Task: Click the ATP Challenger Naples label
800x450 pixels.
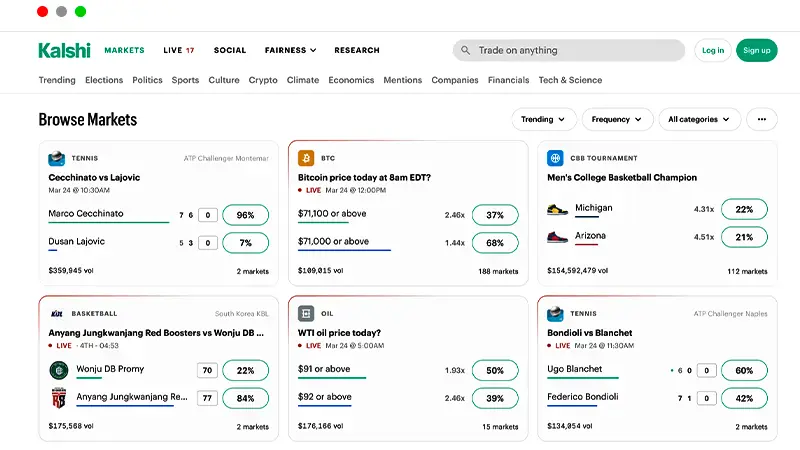Action: tap(731, 314)
